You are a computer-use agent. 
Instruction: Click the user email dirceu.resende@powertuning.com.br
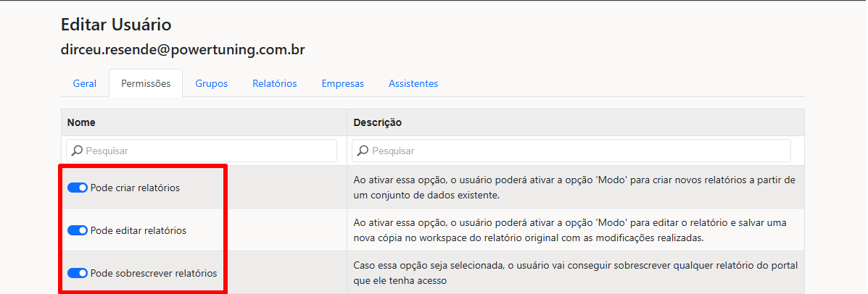[183, 50]
